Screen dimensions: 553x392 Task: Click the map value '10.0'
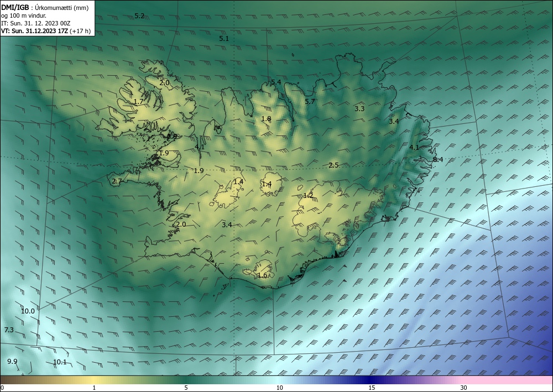click(x=28, y=311)
